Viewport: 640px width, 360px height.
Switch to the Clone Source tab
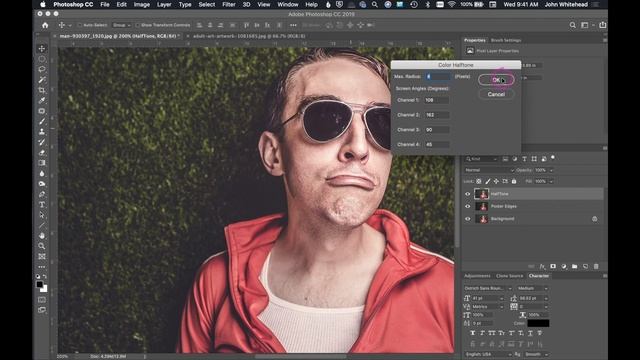[x=509, y=276]
